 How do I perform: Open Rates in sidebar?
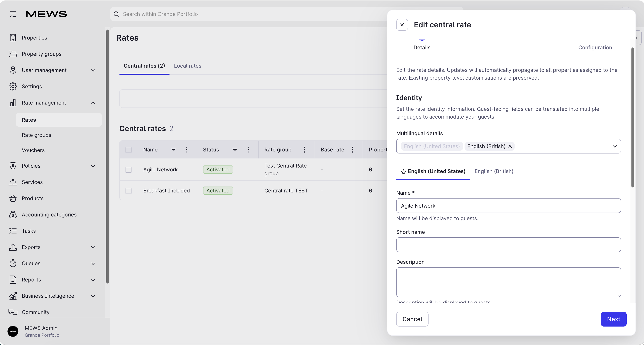[x=59, y=120]
